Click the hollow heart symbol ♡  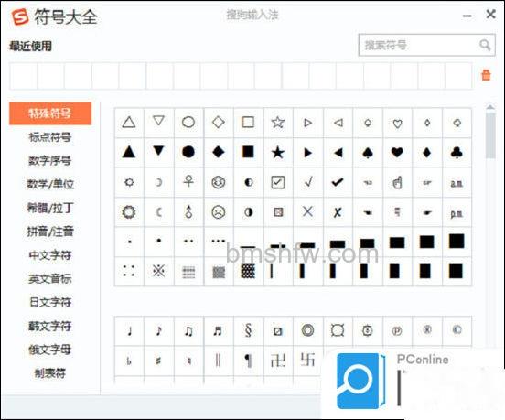[x=397, y=124]
